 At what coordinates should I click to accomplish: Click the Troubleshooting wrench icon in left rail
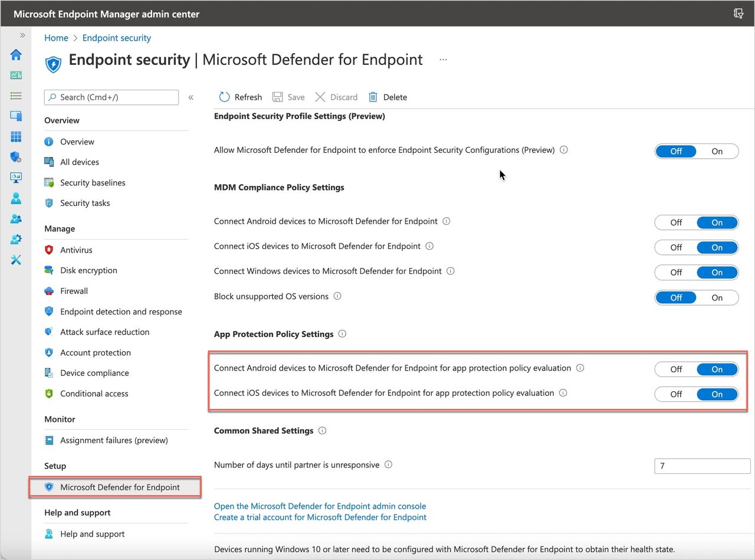pos(16,260)
